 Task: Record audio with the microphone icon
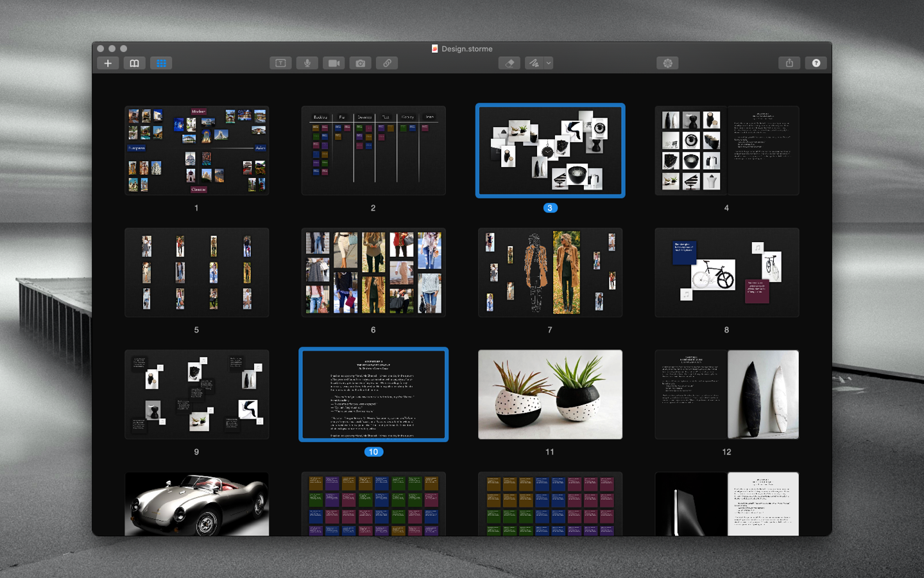point(307,63)
